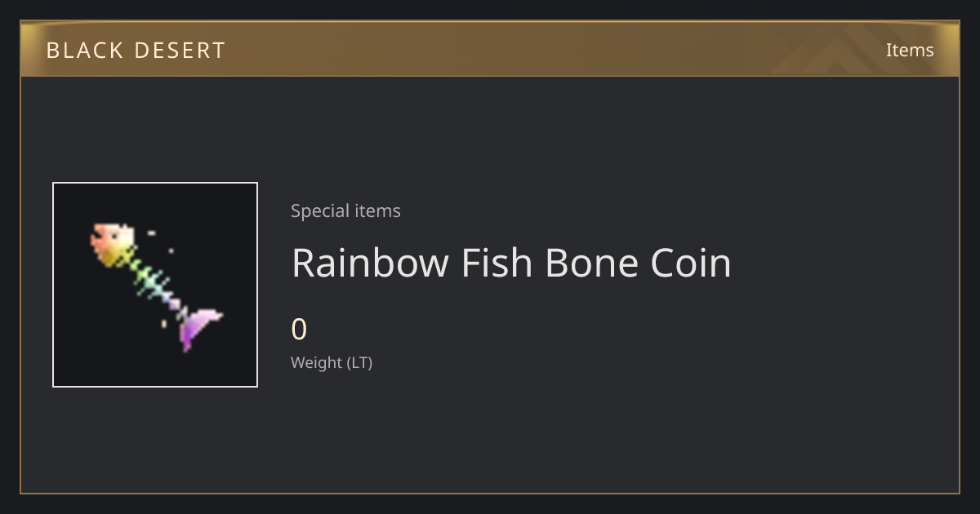980x514 pixels.
Task: Click the Weight (LT) label
Action: 332,362
